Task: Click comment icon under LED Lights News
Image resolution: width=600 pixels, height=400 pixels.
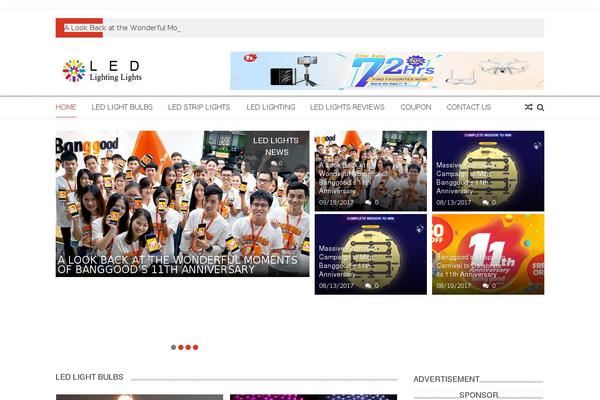Action: click(274, 163)
